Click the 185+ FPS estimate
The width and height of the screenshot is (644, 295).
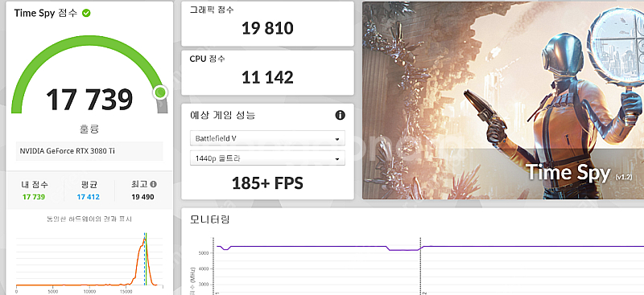point(267,183)
